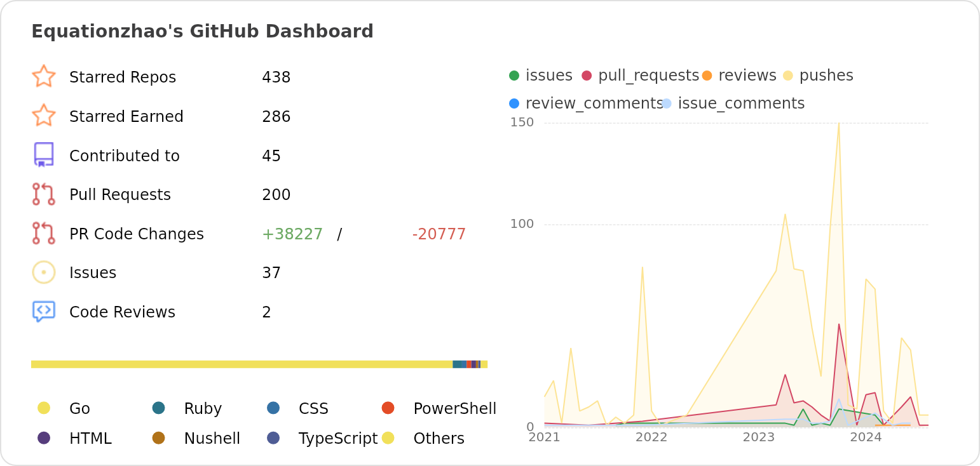The image size is (980, 466).
Task: Click the Pull Requests merge icon
Action: pos(44,194)
